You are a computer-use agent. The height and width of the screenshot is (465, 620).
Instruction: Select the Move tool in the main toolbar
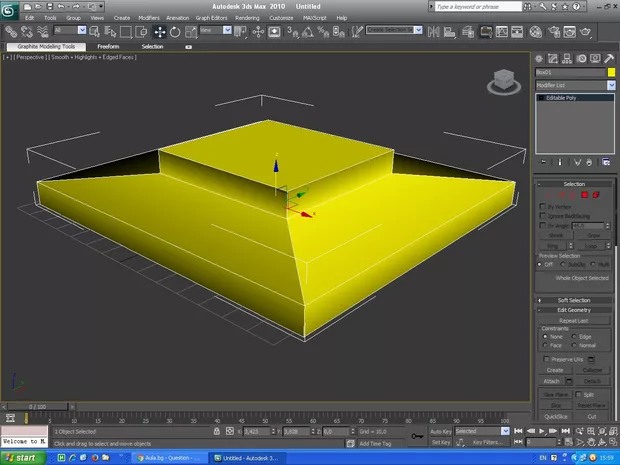point(159,32)
